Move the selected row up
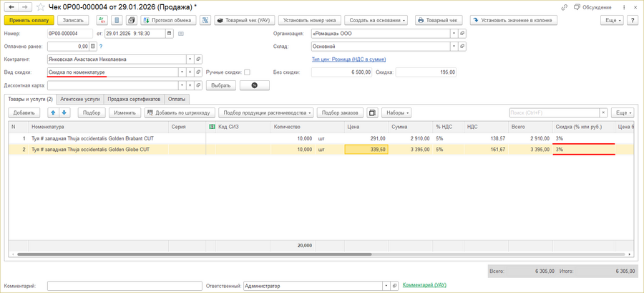 point(54,112)
